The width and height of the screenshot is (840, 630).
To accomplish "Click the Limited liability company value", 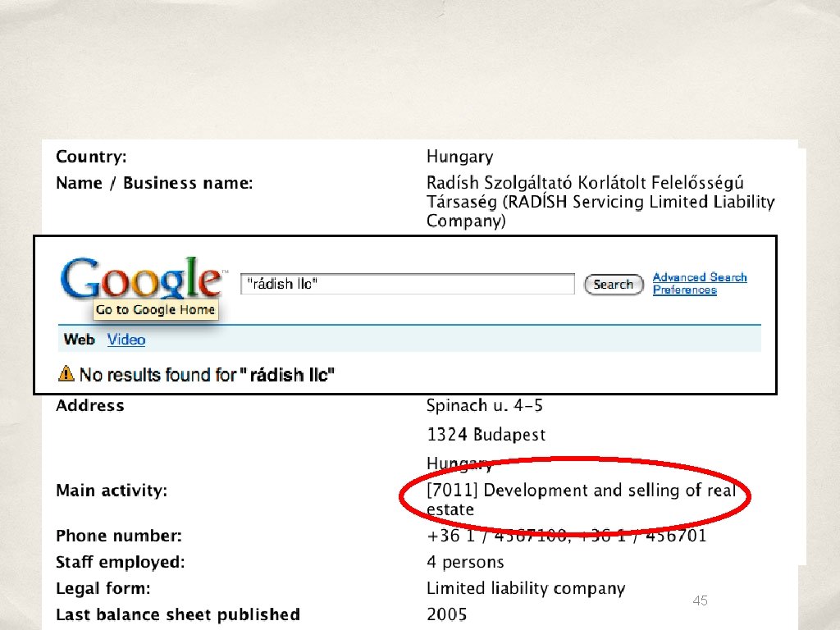I will click(x=526, y=588).
